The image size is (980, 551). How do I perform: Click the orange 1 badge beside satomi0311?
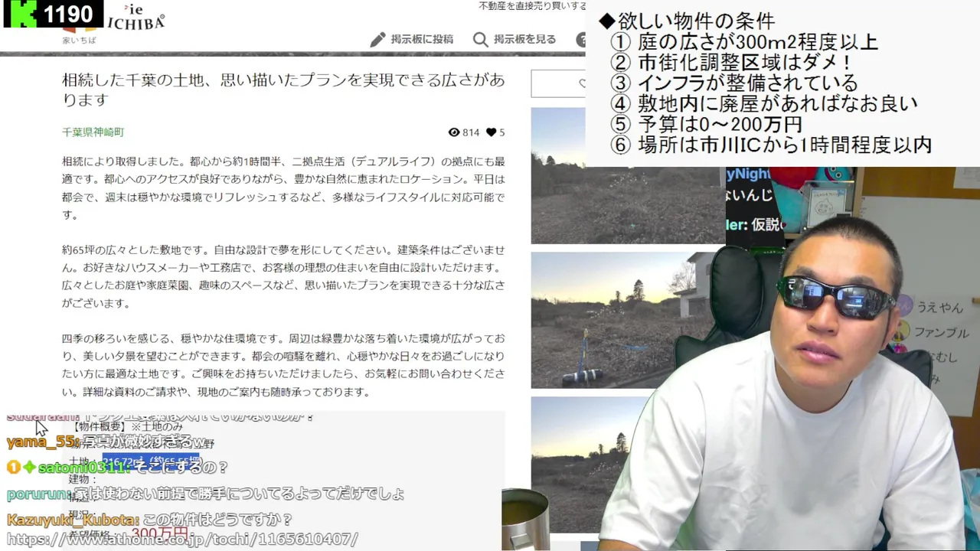[x=13, y=467]
